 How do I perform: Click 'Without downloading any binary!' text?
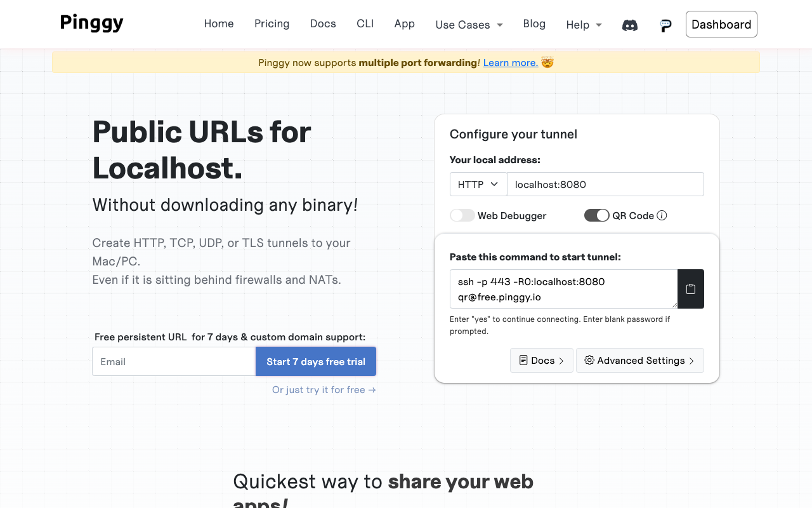click(225, 205)
